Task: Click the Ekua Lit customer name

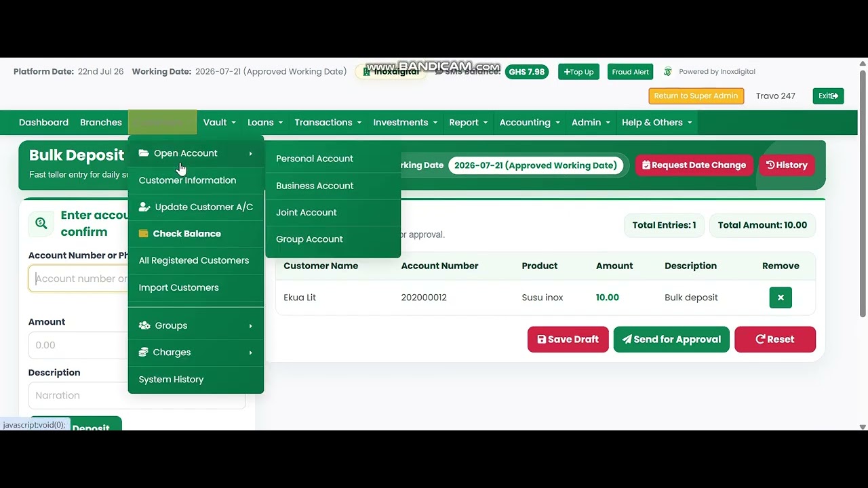Action: [x=300, y=298]
